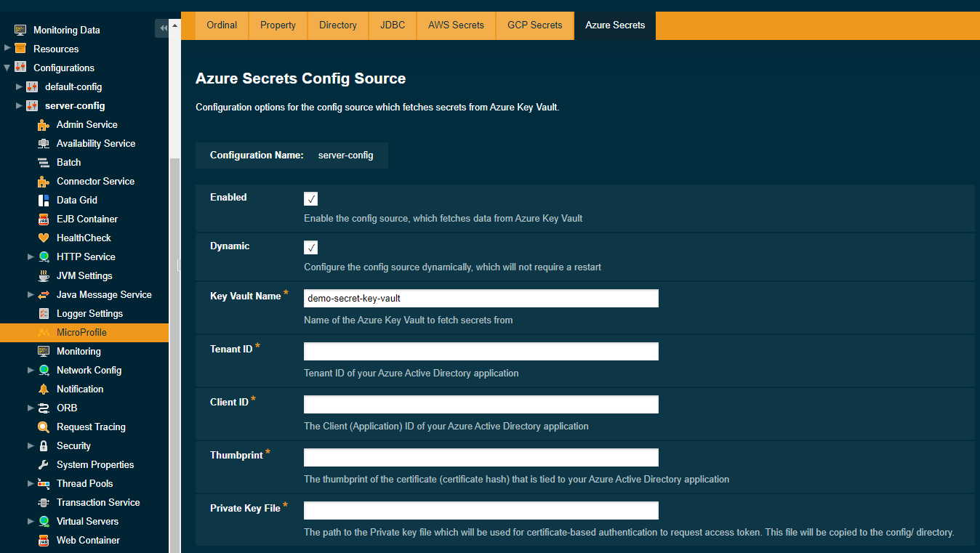
Task: Collapse the sidebar with the double-arrow button
Action: coord(163,28)
